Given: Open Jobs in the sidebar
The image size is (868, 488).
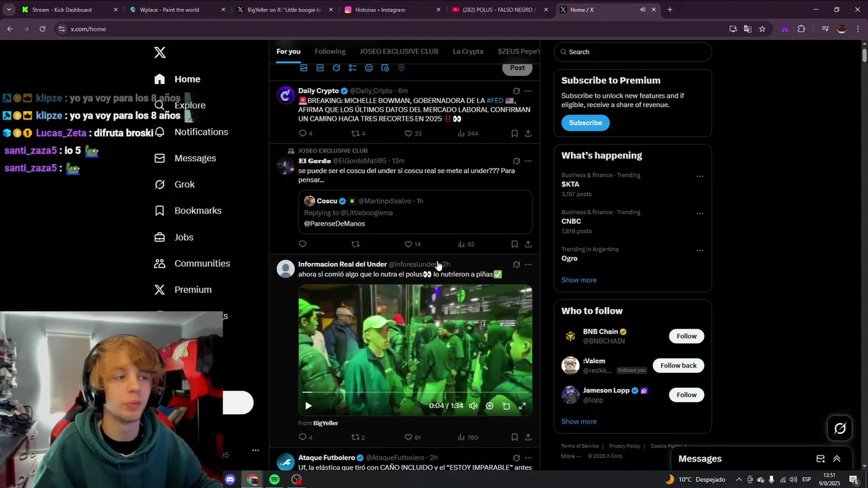Looking at the screenshot, I should [x=174, y=237].
